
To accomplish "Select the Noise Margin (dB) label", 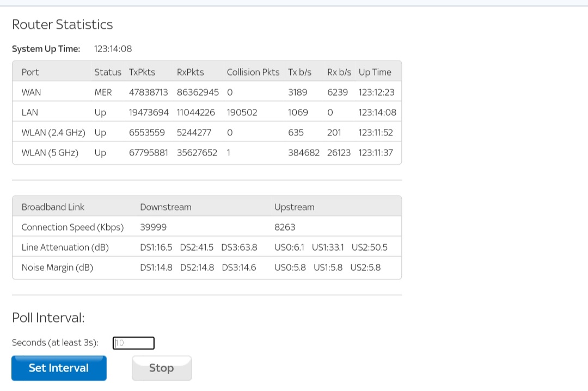I will pos(57,268).
